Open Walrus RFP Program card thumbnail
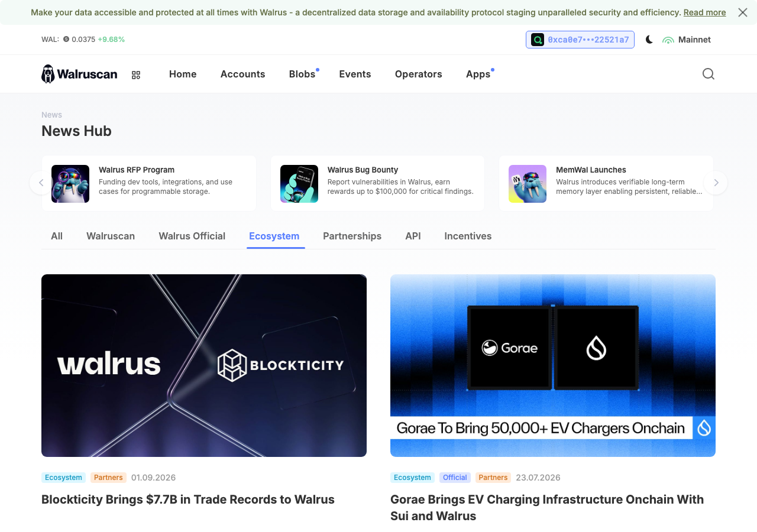 (70, 184)
